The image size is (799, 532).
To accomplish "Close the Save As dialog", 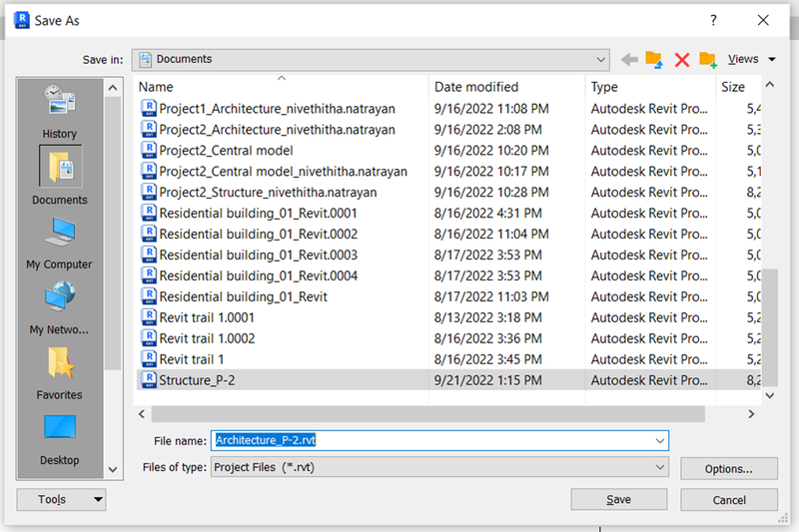I will [x=763, y=20].
